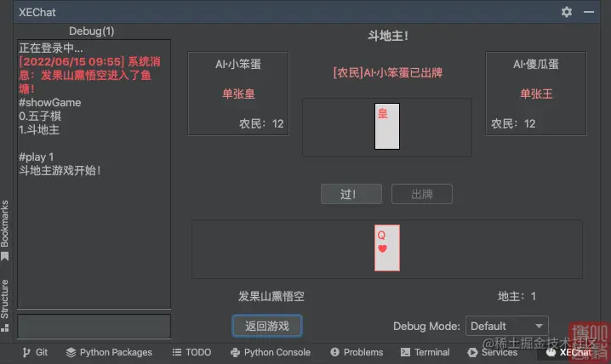Click the Debug(1) panel header
This screenshot has height=364, width=611.
92,31
